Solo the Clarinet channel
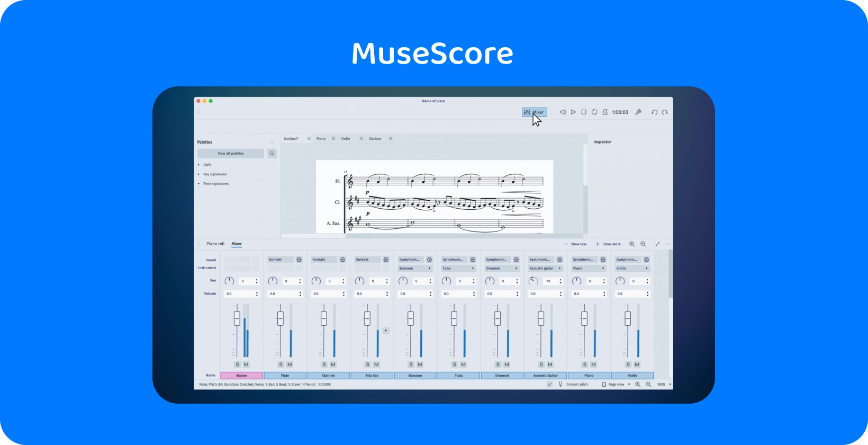This screenshot has height=445, width=868. point(324,364)
